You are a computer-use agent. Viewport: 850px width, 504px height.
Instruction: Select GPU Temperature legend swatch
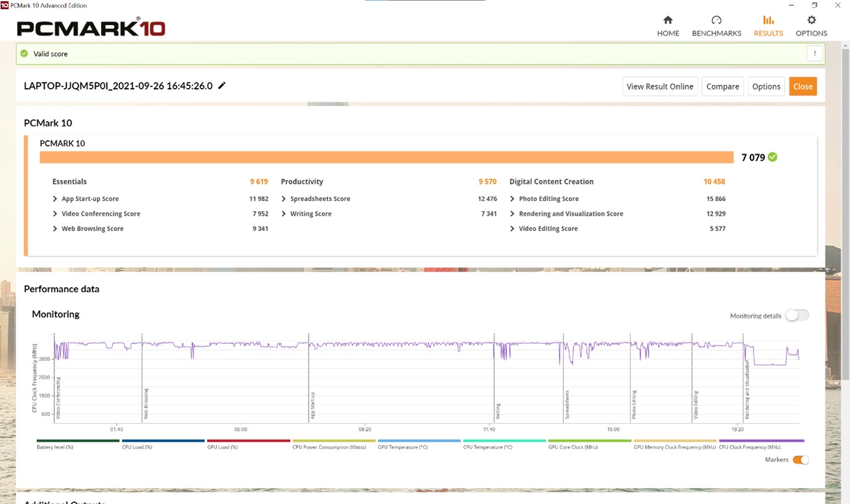click(x=419, y=441)
